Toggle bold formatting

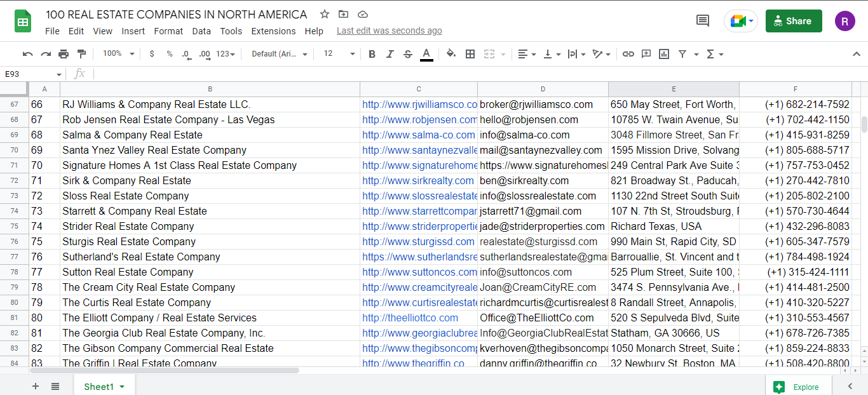[x=372, y=54]
